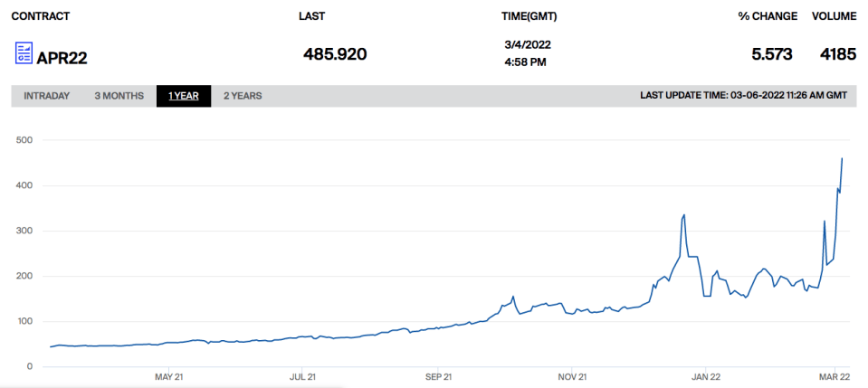Click the MAY 21 x-axis label
868x388 pixels.
(x=169, y=377)
